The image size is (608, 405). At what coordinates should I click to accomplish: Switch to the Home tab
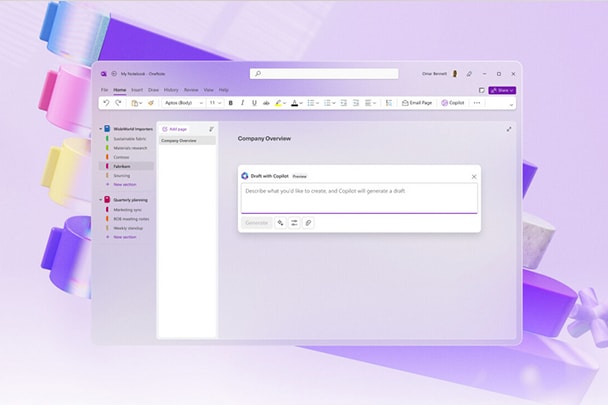[x=119, y=90]
